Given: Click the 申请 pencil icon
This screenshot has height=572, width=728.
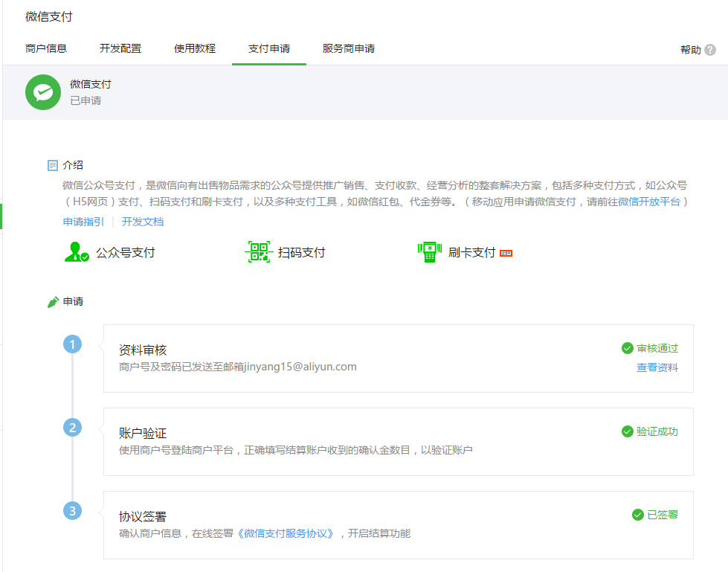Looking at the screenshot, I should (53, 302).
